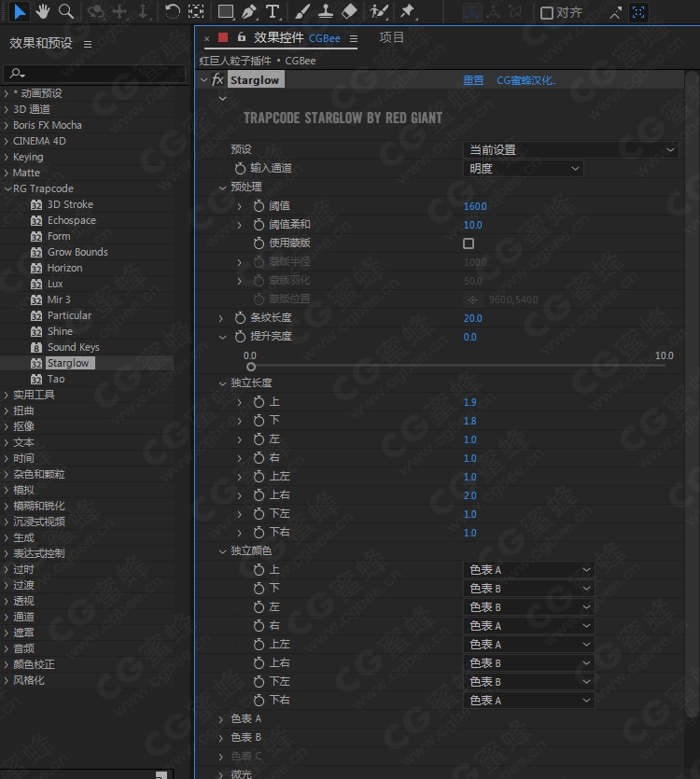This screenshot has width=700, height=779.
Task: Edit the 独立长度 上 value 1.9
Action: click(469, 402)
